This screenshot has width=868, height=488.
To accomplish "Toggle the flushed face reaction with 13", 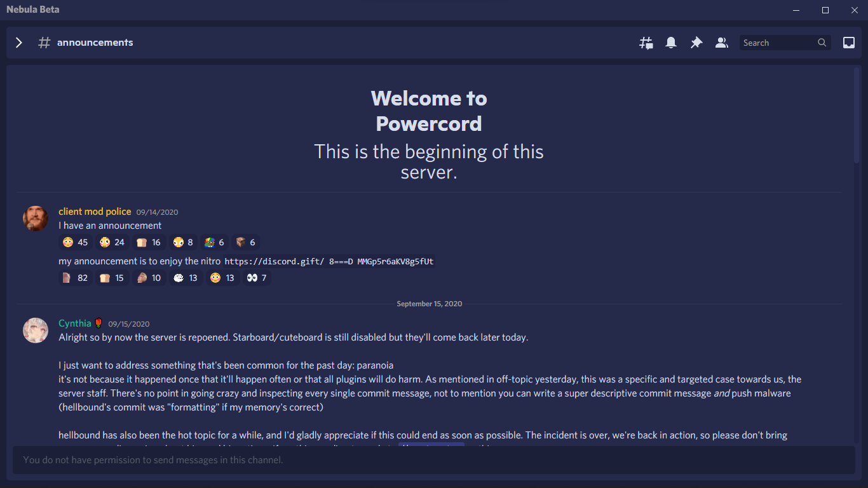I will pos(223,278).
